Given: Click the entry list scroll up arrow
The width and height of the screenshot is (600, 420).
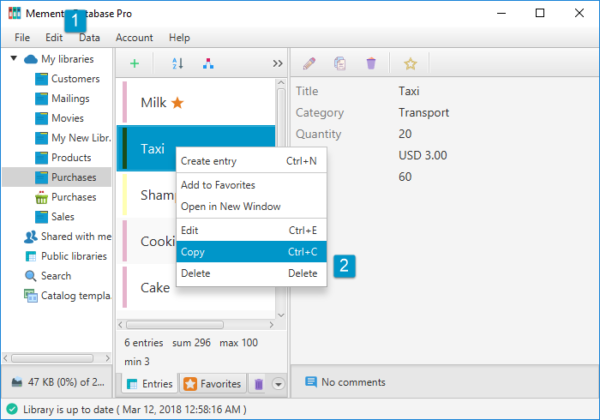Looking at the screenshot, I should [x=281, y=83].
